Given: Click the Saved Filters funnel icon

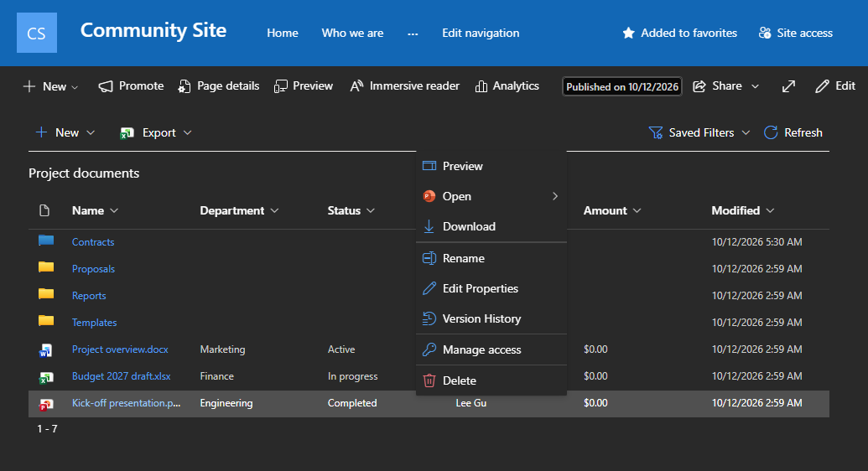Looking at the screenshot, I should (x=656, y=132).
